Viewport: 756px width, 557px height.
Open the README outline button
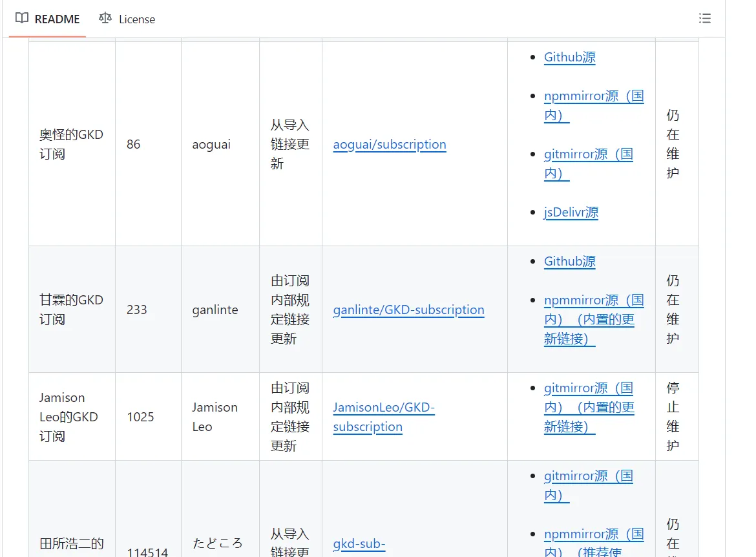click(705, 19)
